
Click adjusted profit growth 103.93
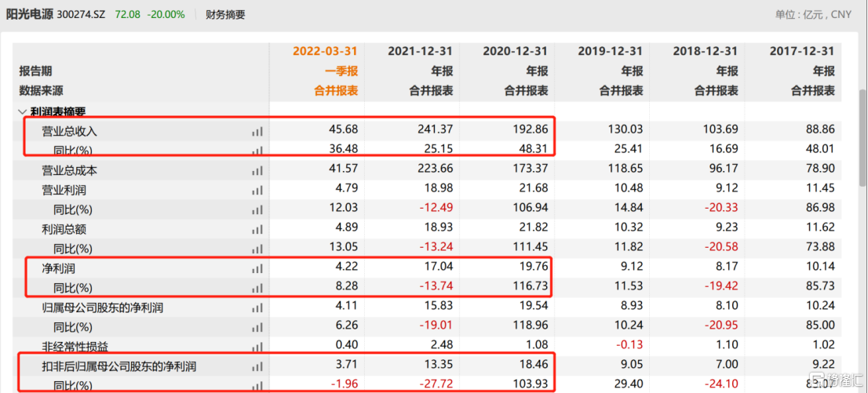(x=531, y=384)
